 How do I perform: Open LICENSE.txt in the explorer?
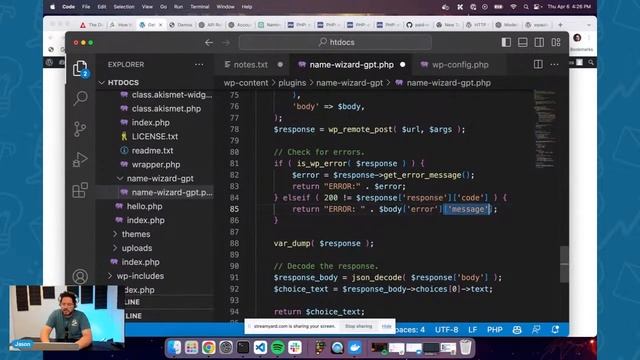[x=155, y=136]
